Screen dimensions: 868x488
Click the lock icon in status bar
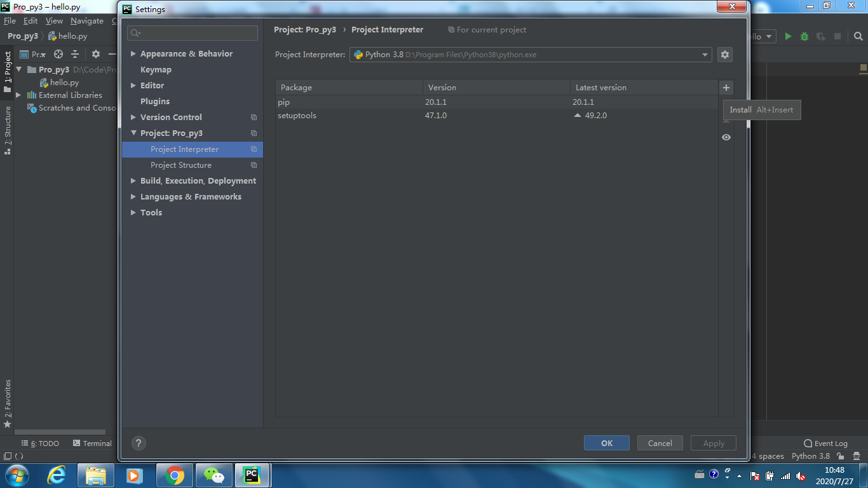841,456
